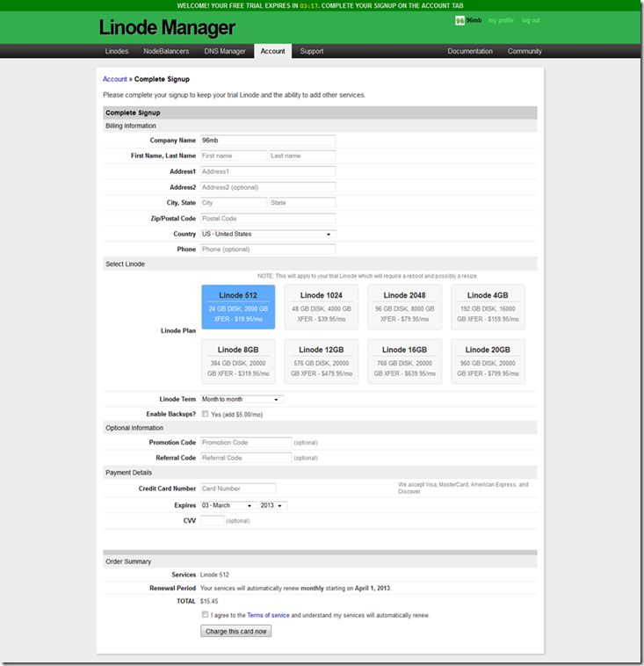The width and height of the screenshot is (644, 666).
Task: Click the 96mb profile avatar icon
Action: point(459,20)
